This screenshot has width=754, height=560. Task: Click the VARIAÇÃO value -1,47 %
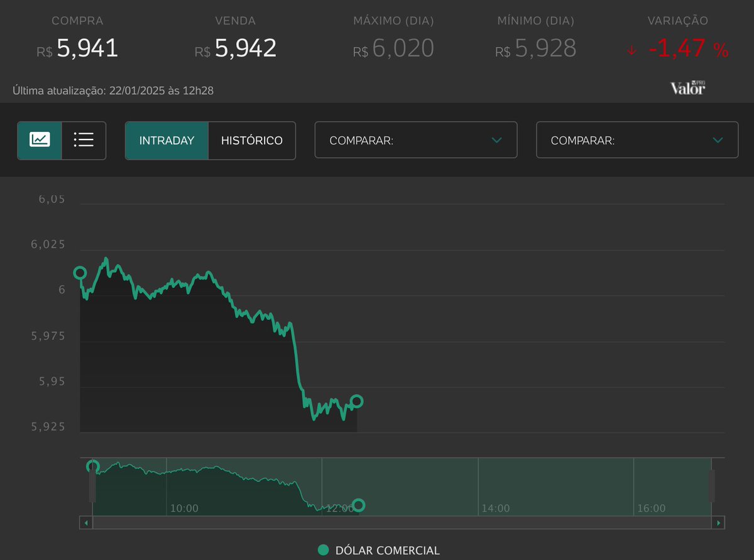click(x=689, y=48)
